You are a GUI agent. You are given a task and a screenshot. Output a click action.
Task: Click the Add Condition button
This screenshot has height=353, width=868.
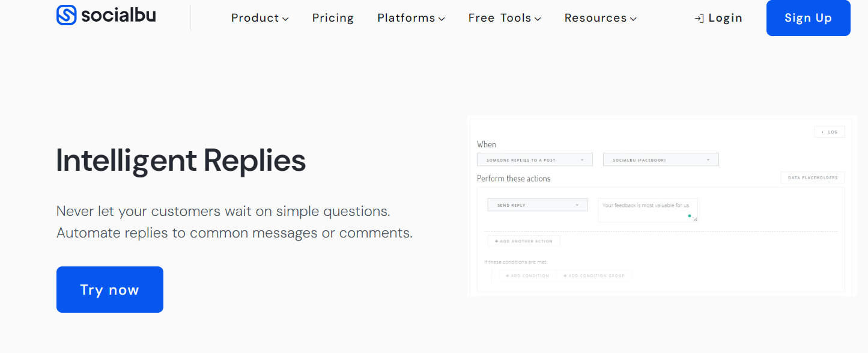(527, 276)
